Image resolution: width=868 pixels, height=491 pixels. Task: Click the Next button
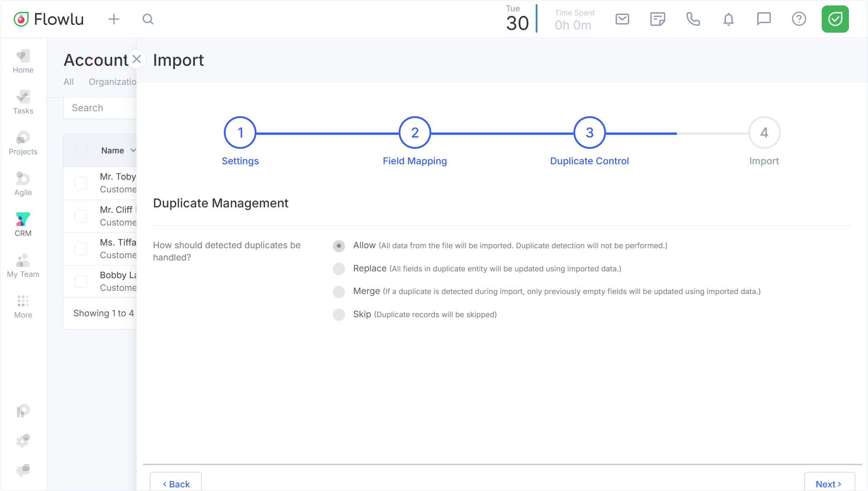click(x=829, y=484)
